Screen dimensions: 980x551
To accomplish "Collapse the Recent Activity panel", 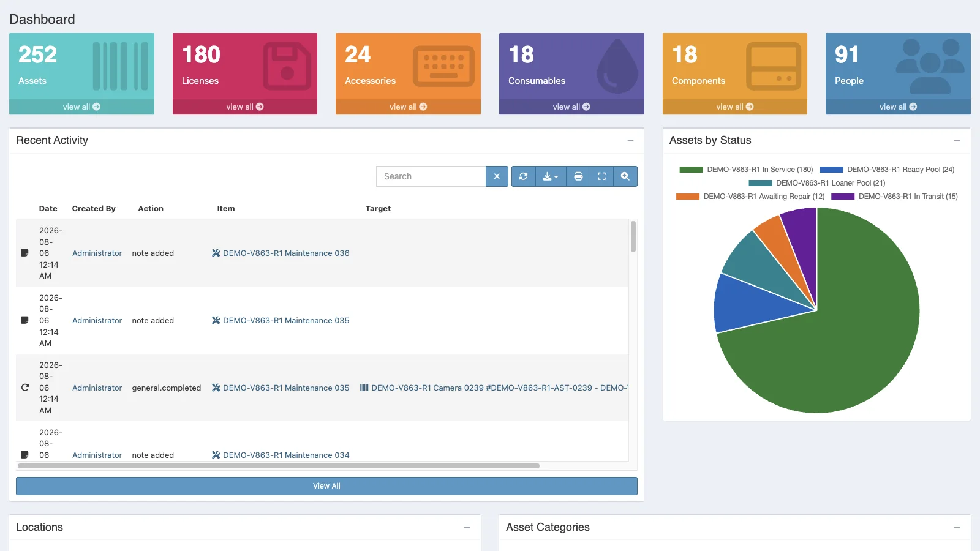I will coord(630,141).
